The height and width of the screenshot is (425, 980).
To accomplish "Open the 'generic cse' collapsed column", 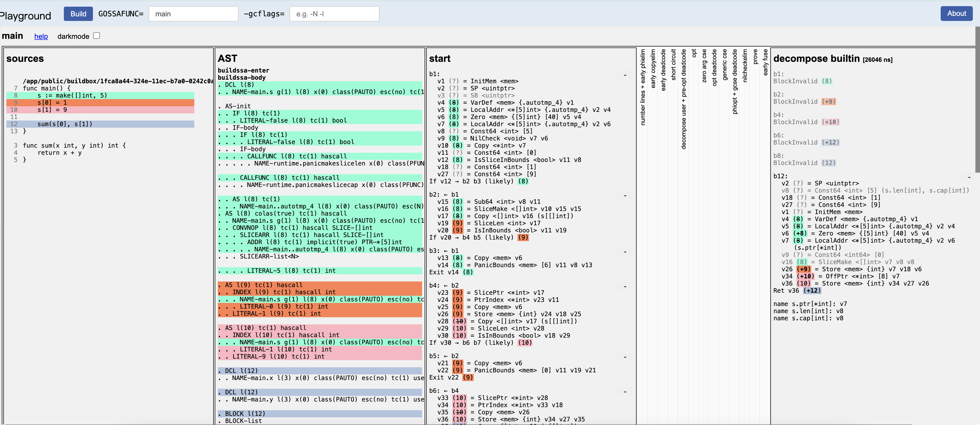I will [724, 65].
